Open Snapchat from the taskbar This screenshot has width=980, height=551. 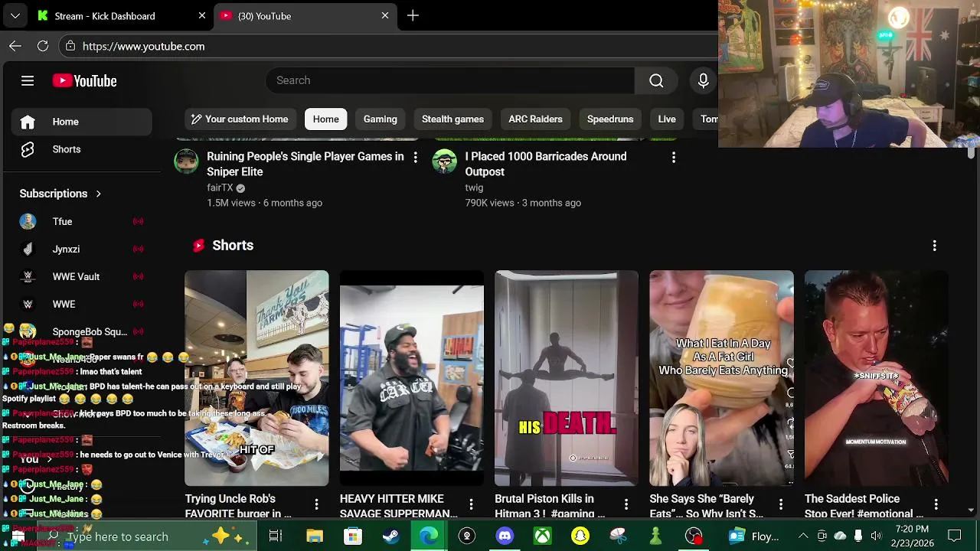point(580,536)
